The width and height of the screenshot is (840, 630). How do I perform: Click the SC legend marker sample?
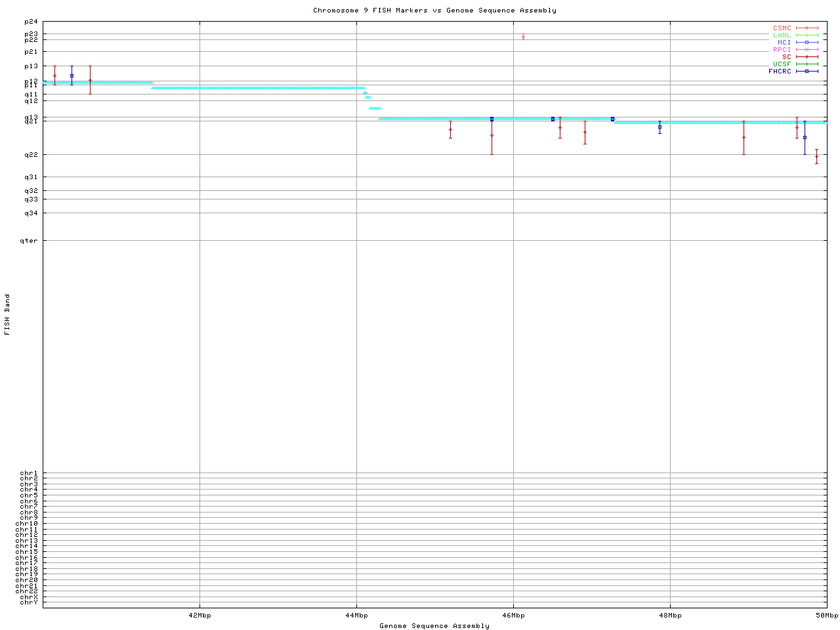pyautogui.click(x=807, y=57)
